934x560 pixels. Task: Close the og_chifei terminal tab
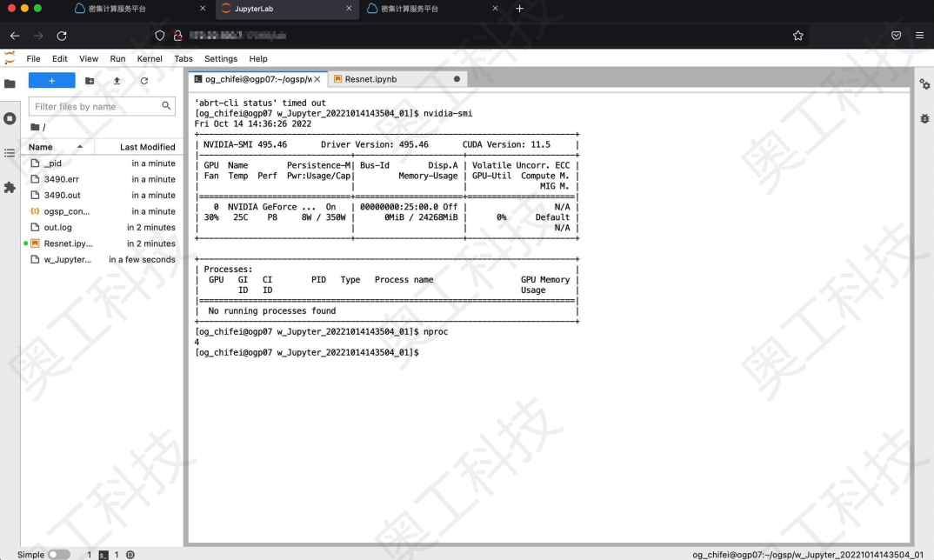click(x=317, y=79)
